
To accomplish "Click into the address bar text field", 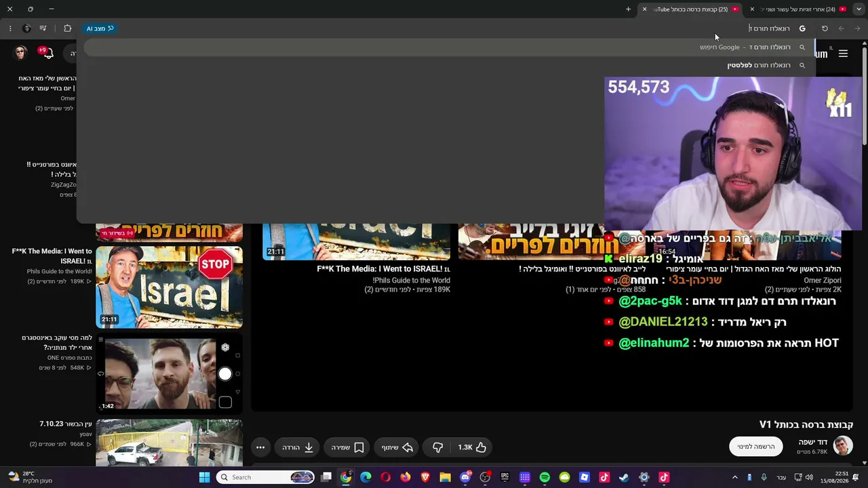I will pyautogui.click(x=448, y=28).
